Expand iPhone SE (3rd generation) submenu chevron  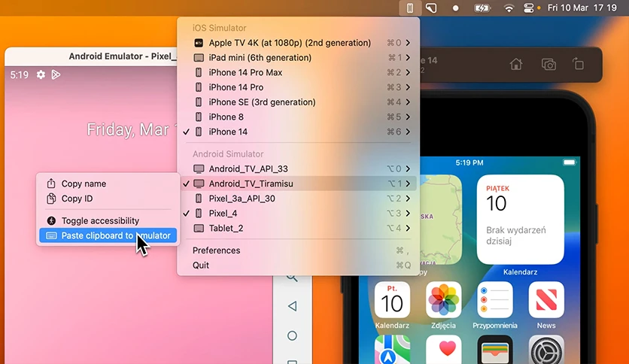pos(408,102)
